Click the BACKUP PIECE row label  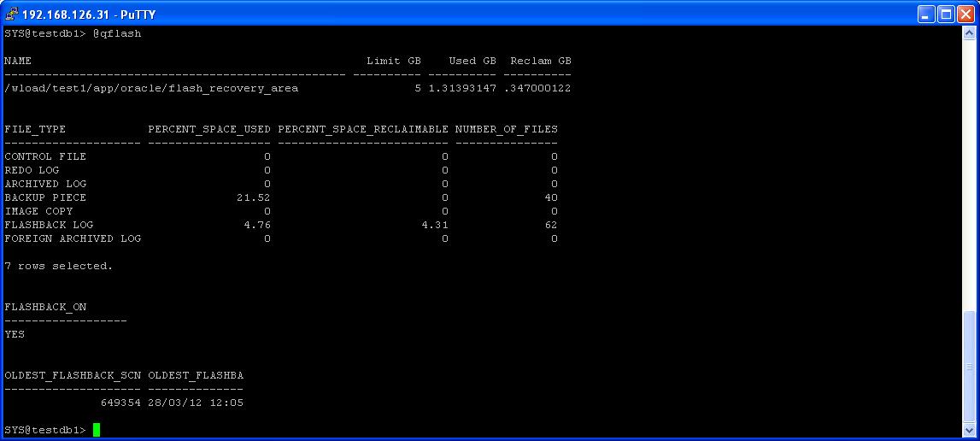click(45, 197)
